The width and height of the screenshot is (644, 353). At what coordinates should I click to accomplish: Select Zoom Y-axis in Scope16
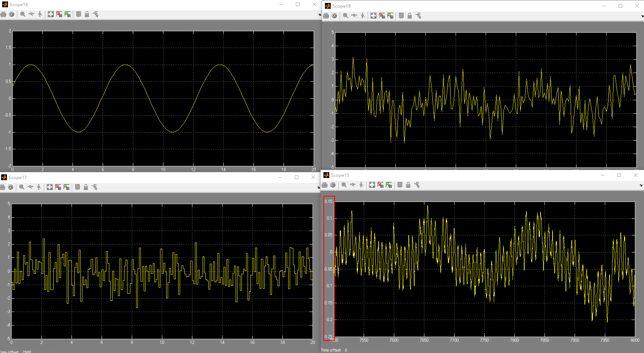click(40, 14)
